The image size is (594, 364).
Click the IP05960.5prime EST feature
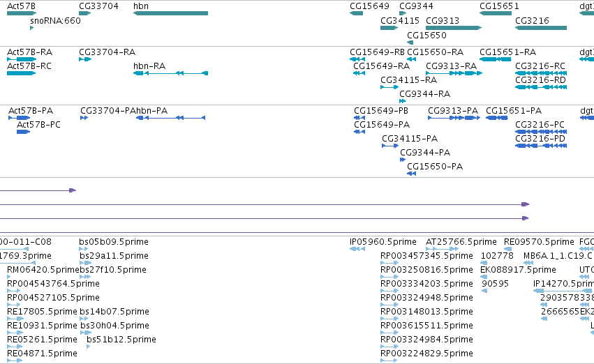pyautogui.click(x=357, y=249)
